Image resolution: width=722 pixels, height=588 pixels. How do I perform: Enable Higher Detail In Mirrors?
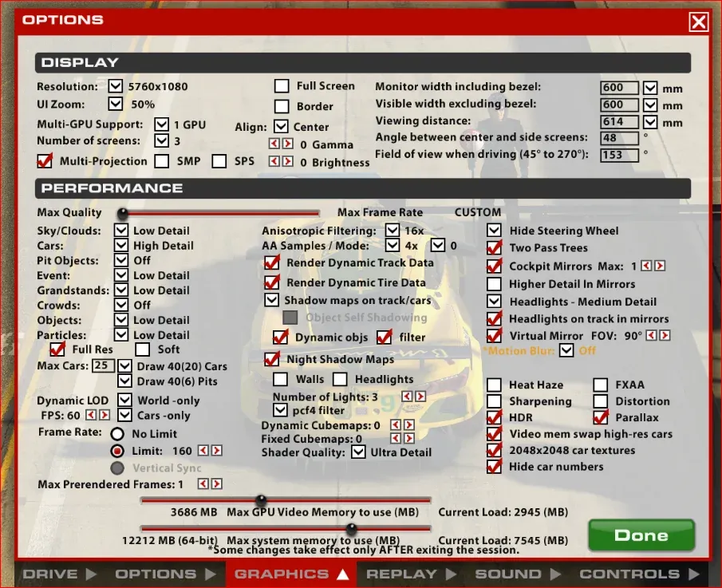click(x=494, y=284)
